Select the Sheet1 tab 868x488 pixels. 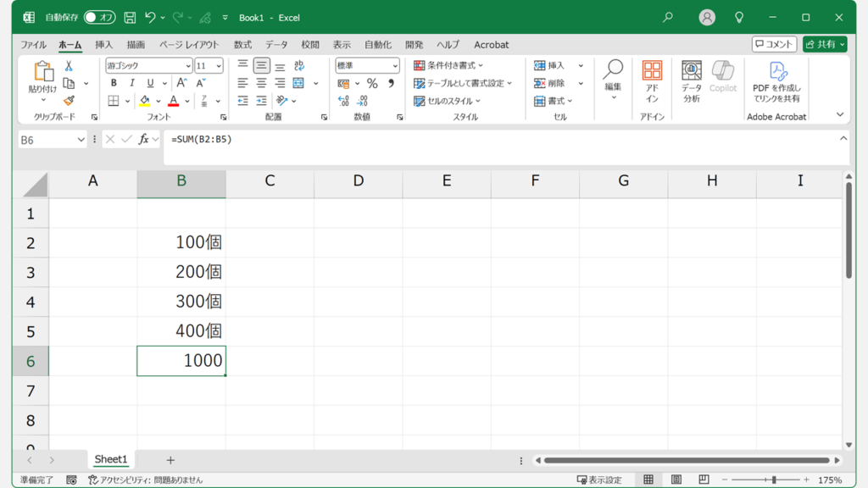pyautogui.click(x=111, y=459)
